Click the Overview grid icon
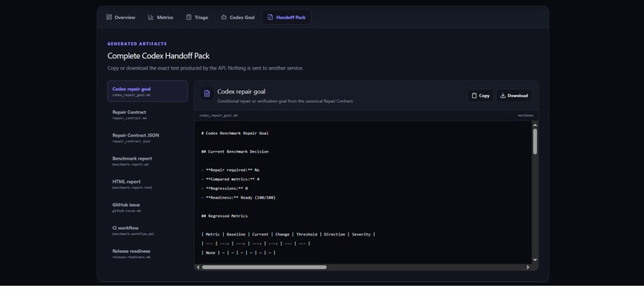 point(109,18)
